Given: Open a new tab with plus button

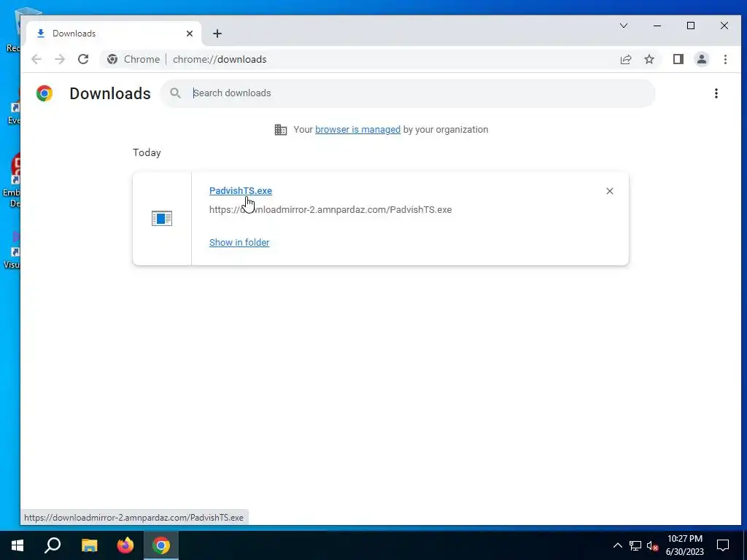Looking at the screenshot, I should 217,34.
